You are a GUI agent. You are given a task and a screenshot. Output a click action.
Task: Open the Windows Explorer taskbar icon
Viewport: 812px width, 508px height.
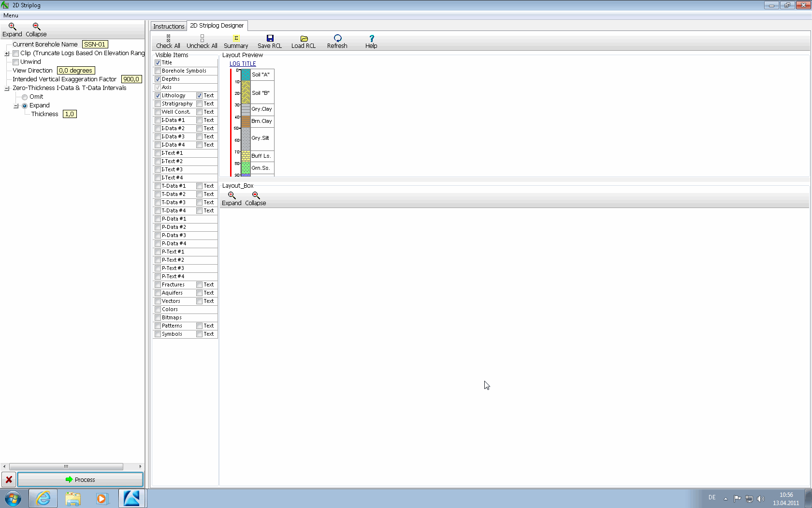coord(73,498)
